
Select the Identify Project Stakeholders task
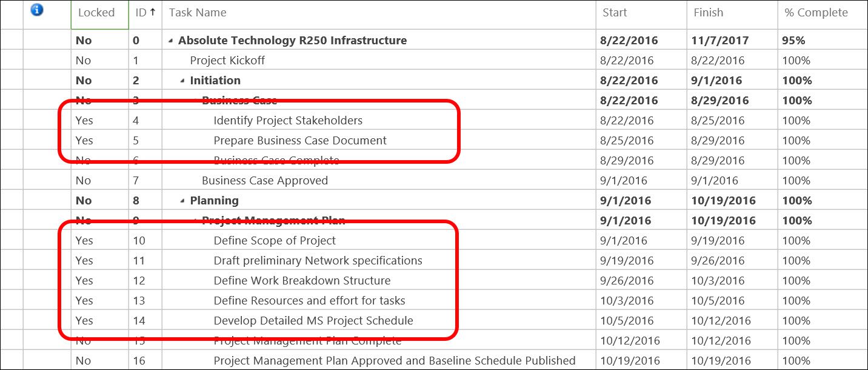tap(288, 121)
